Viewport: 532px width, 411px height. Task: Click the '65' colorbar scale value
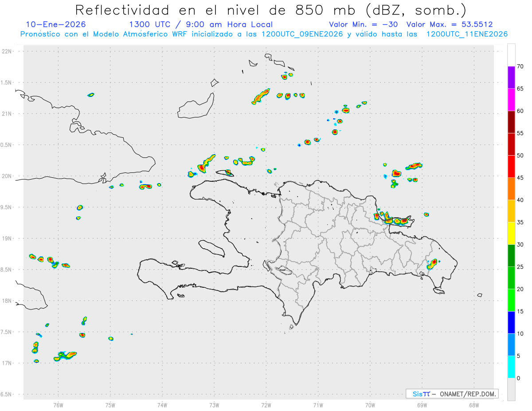(520, 89)
